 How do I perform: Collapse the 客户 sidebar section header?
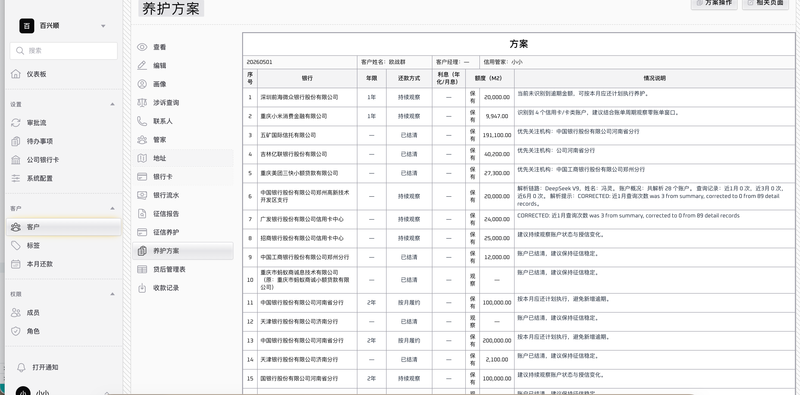coord(113,208)
